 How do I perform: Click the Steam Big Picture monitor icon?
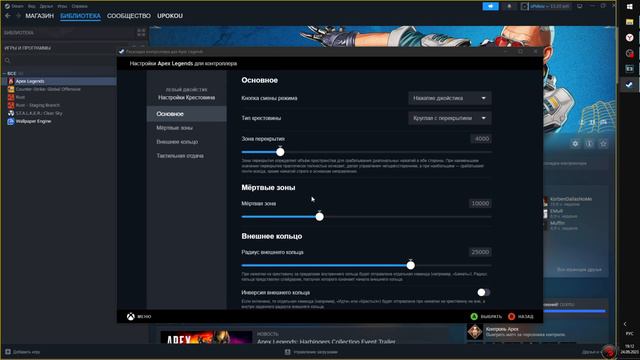coord(580,6)
